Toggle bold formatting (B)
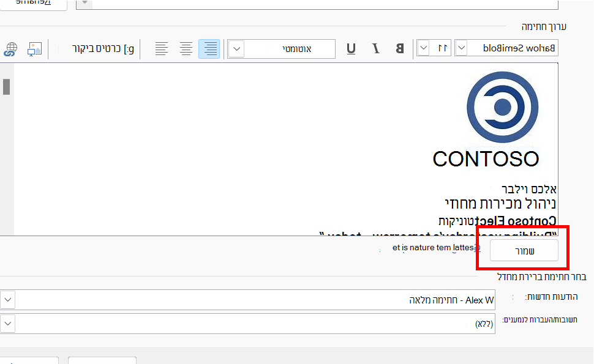The image size is (594, 364). [400, 49]
